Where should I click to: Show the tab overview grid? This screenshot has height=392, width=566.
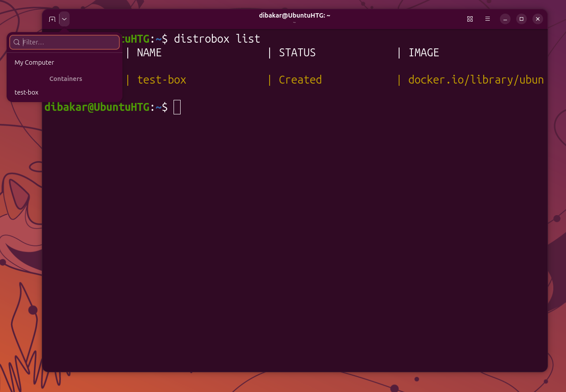click(470, 19)
